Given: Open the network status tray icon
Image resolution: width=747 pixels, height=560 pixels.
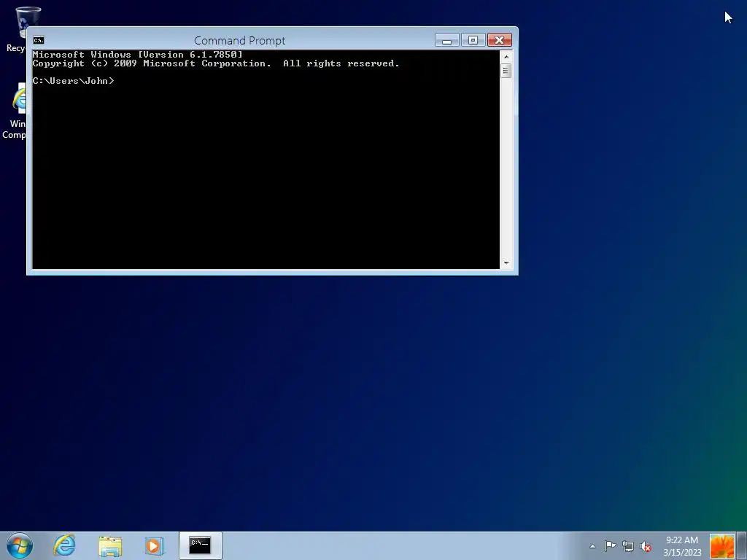Looking at the screenshot, I should click(x=628, y=546).
